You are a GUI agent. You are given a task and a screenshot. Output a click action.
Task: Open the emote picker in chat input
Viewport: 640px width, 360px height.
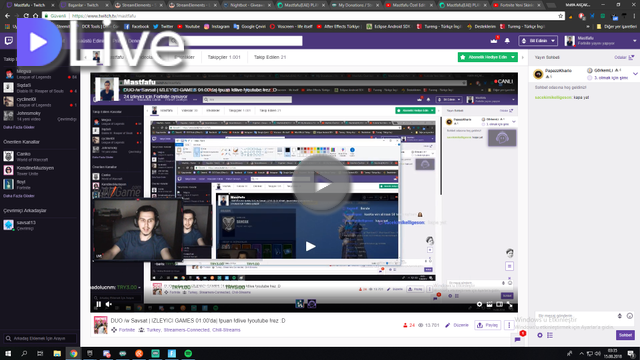pos(630,316)
